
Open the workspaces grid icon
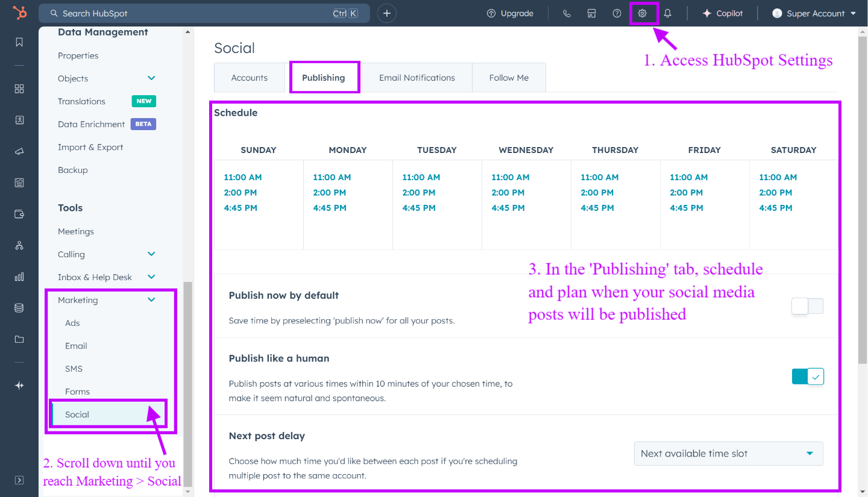pos(19,89)
